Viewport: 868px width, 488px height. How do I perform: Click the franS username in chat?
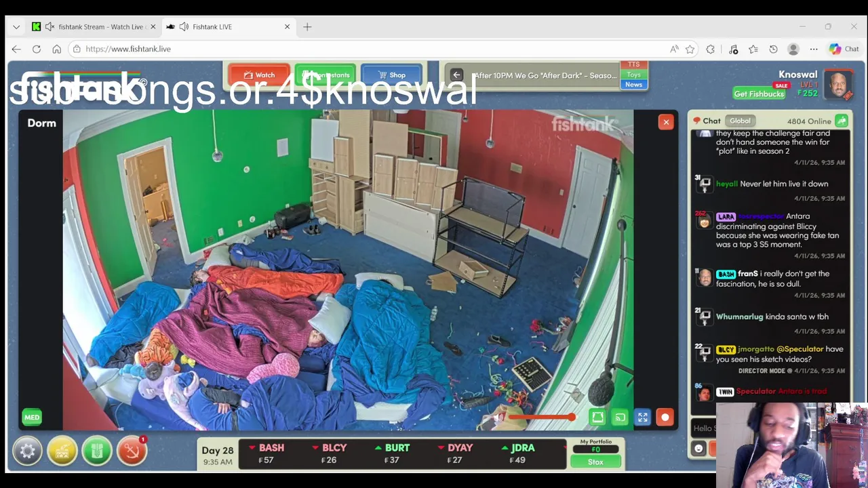tap(748, 274)
